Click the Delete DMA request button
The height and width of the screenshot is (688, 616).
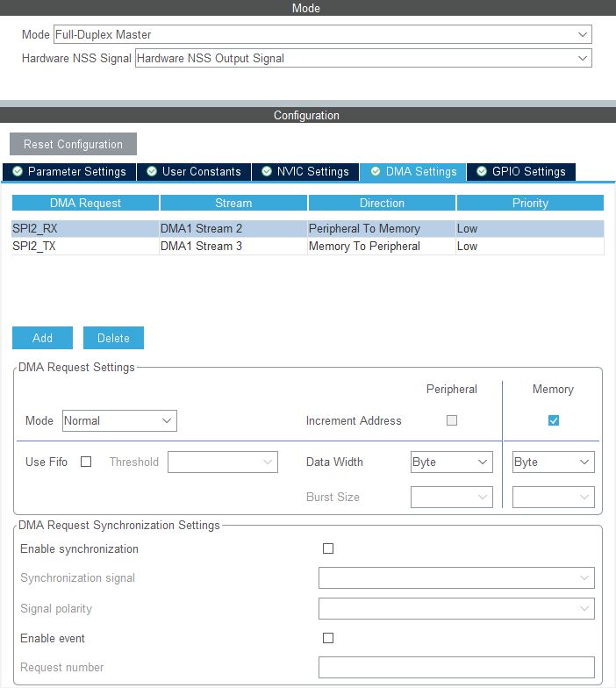pos(114,338)
